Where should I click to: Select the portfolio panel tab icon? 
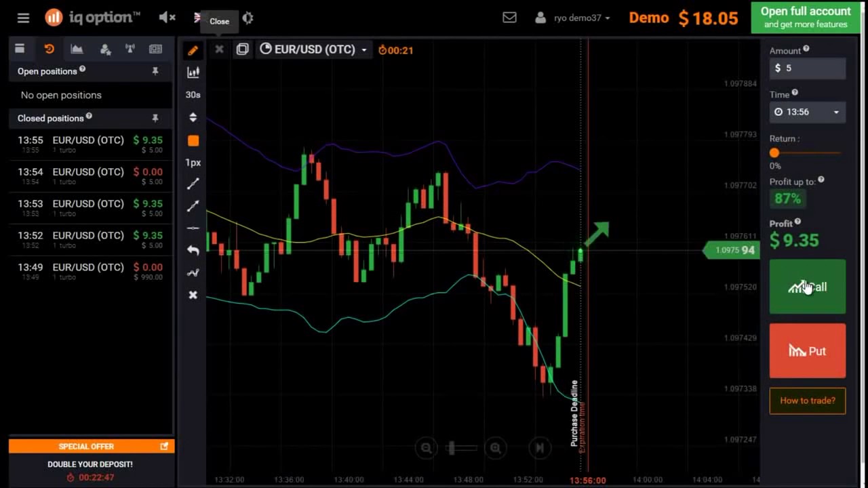coord(20,49)
